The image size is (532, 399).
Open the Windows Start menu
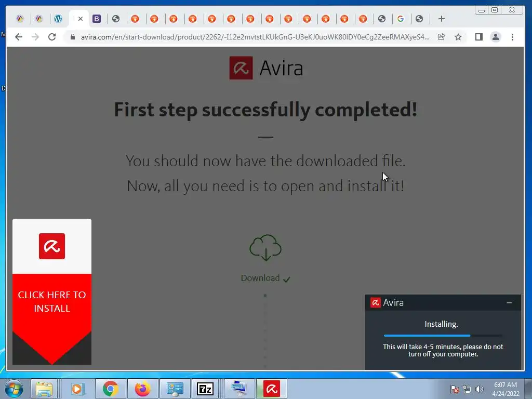pyautogui.click(x=14, y=389)
